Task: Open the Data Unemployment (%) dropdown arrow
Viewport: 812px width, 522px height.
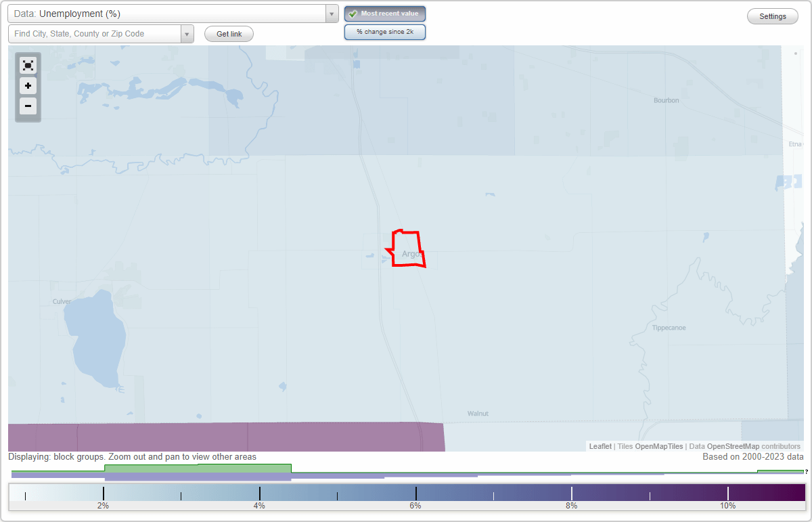Action: tap(332, 14)
